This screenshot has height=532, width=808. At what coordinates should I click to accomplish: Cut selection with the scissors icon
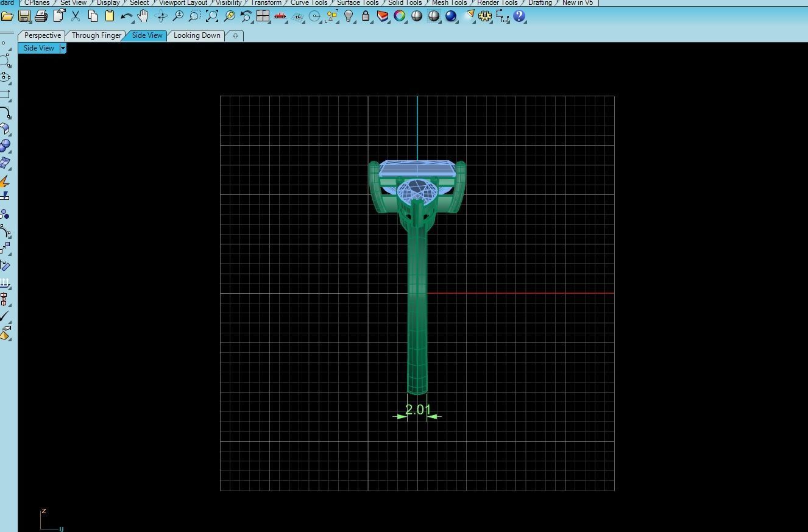pos(76,16)
